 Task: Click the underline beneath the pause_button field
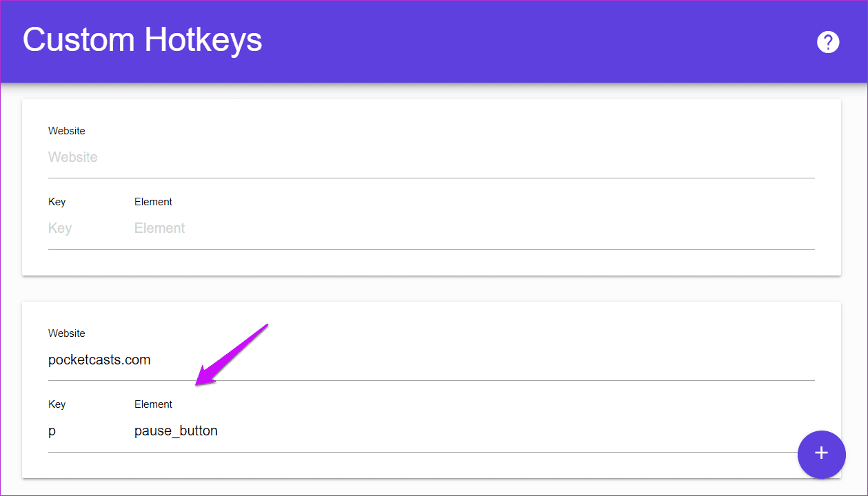coord(414,452)
